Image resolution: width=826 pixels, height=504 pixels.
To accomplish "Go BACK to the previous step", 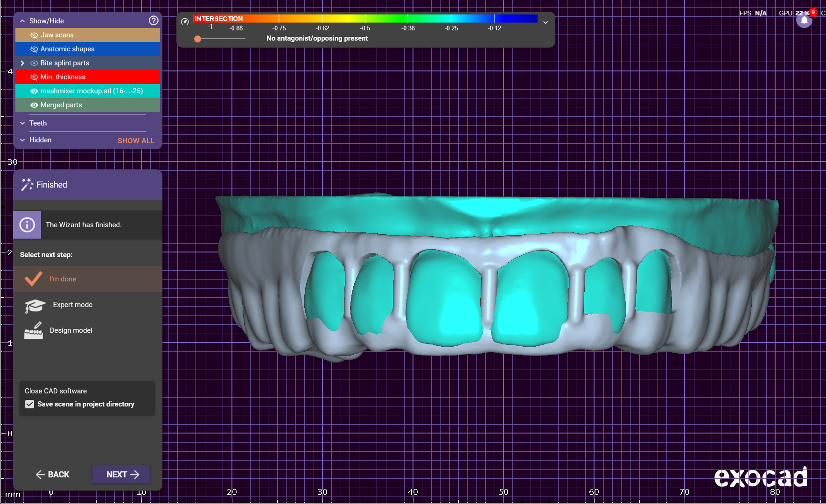I will 53,475.
